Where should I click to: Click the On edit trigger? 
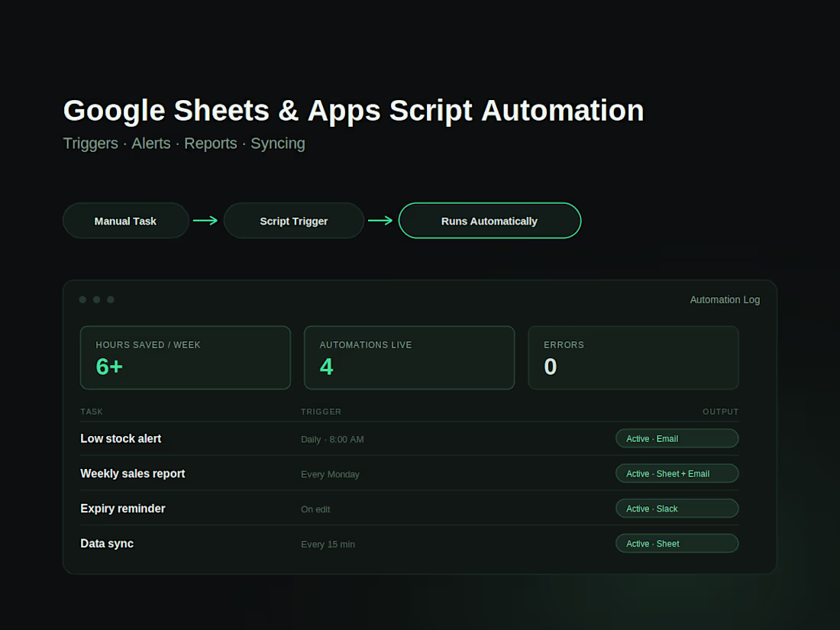click(x=315, y=509)
